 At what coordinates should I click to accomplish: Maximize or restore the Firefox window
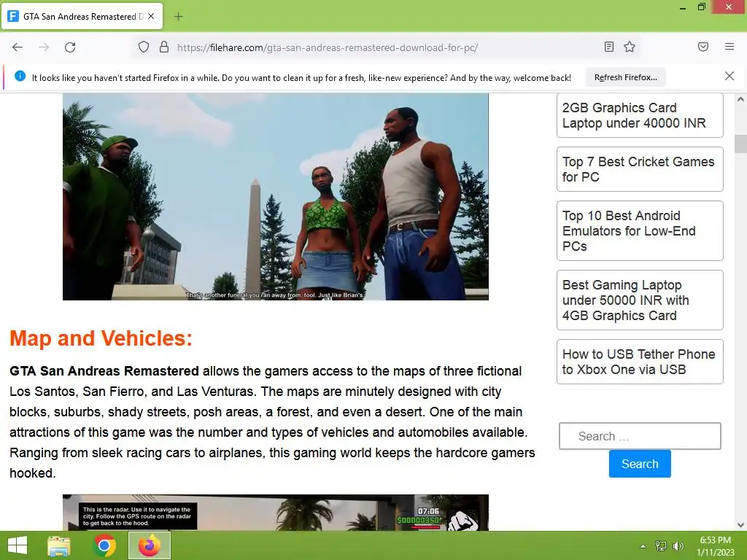(702, 7)
